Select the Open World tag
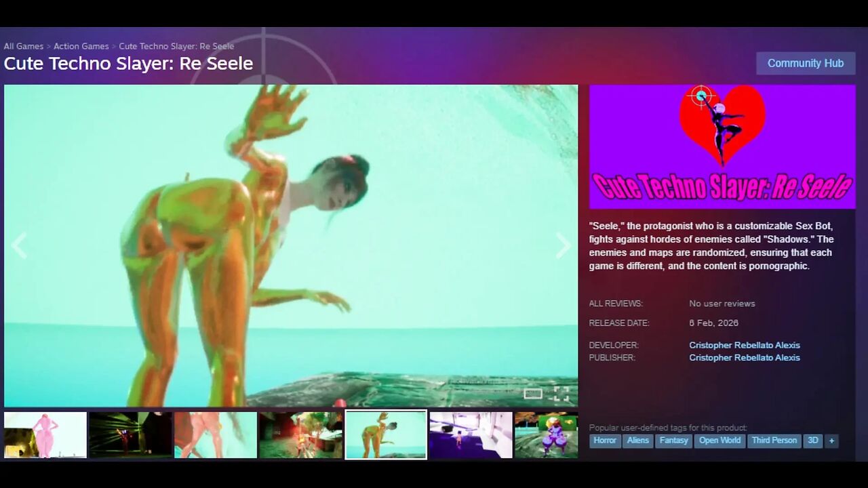The width and height of the screenshot is (868, 488). pos(720,441)
